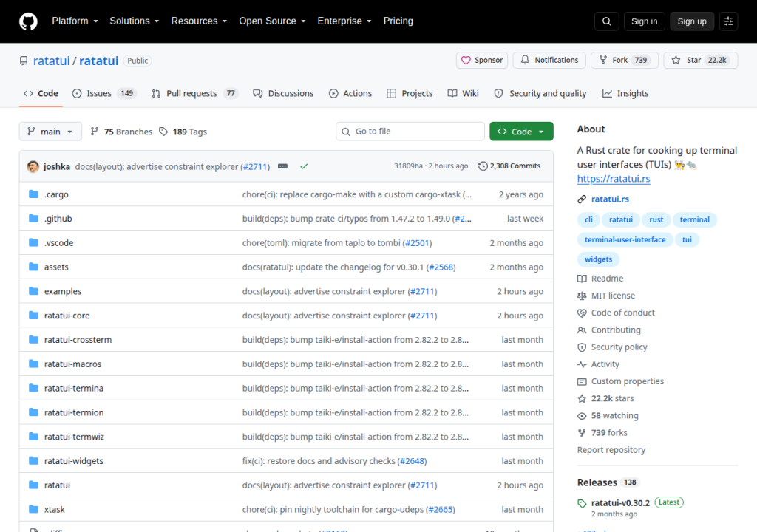
Task: Select the terminal-user-interface topic tag
Action: pos(625,239)
